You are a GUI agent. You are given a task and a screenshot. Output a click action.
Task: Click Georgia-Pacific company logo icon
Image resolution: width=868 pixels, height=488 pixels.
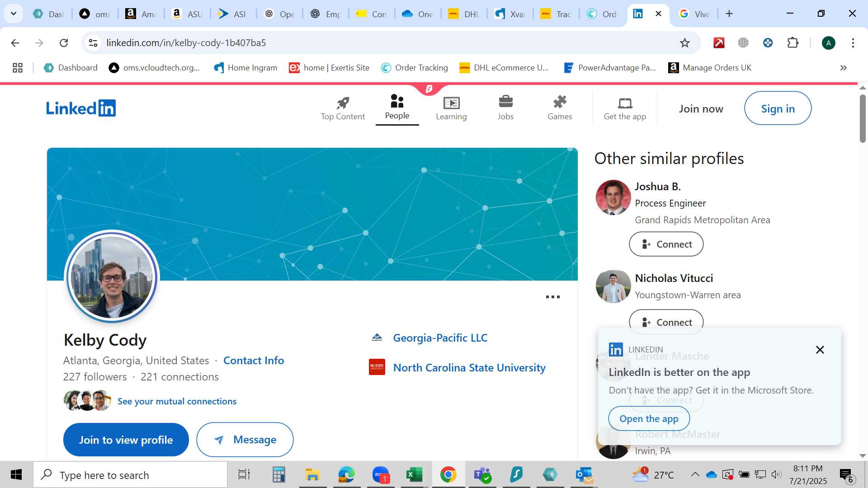pos(377,338)
